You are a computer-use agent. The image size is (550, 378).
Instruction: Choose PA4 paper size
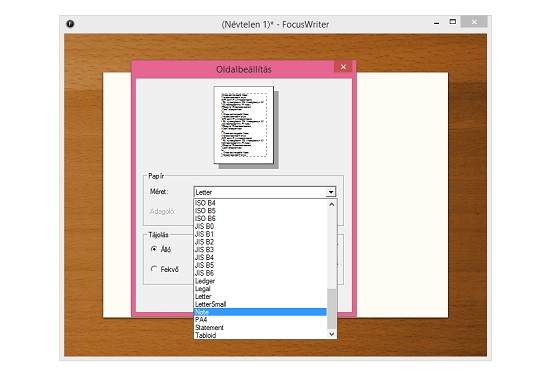tap(260, 320)
